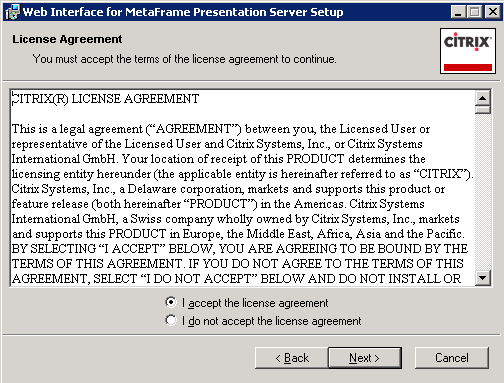
Task: Maximize the setup window
Action: (475, 12)
